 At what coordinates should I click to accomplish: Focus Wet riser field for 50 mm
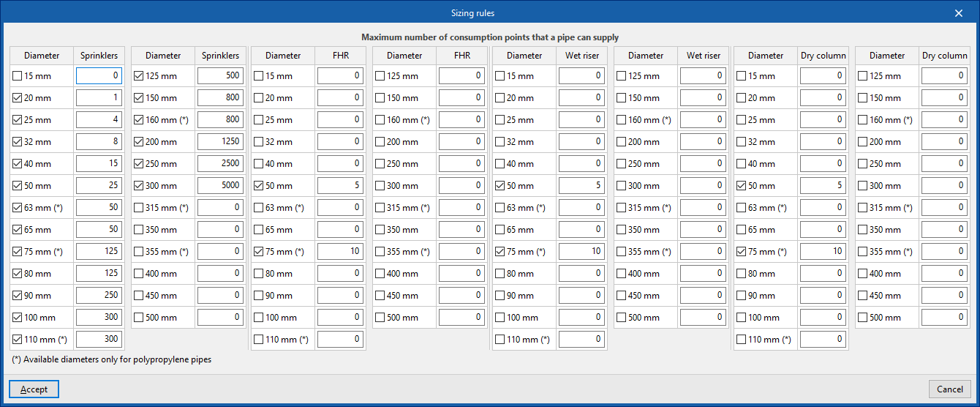pyautogui.click(x=581, y=186)
